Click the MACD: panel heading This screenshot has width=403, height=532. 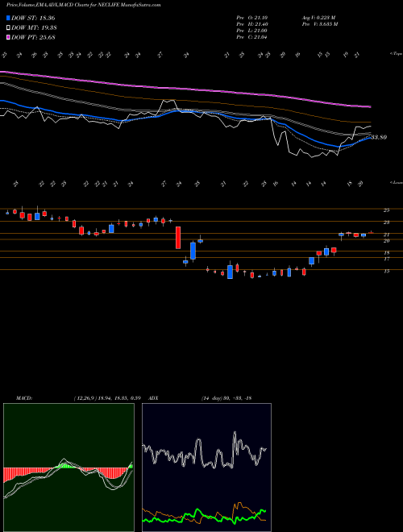(x=24, y=398)
